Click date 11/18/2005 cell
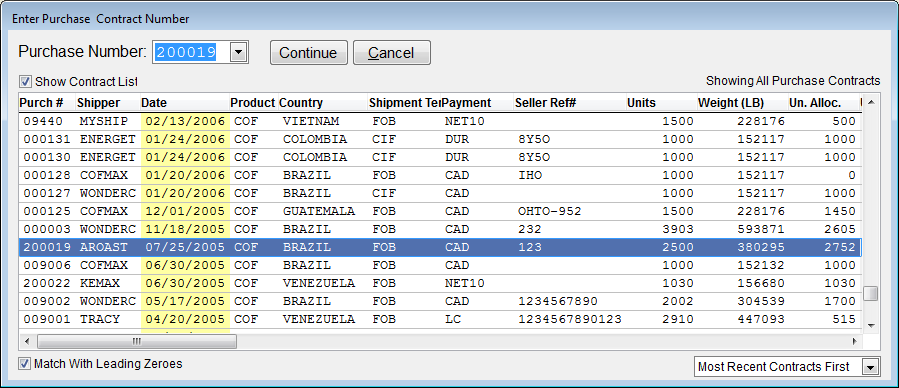This screenshot has height=388, width=899. pos(185,229)
